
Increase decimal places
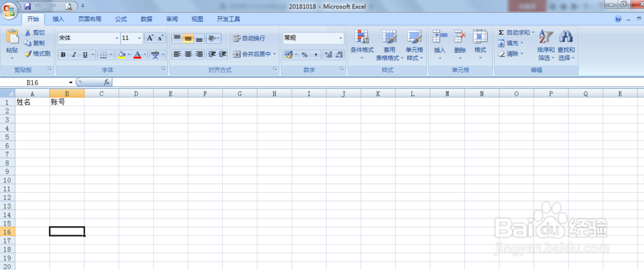[x=328, y=55]
